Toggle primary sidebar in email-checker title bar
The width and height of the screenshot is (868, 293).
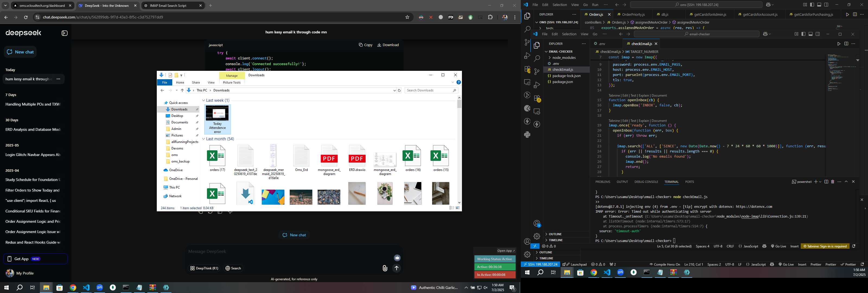click(x=803, y=34)
